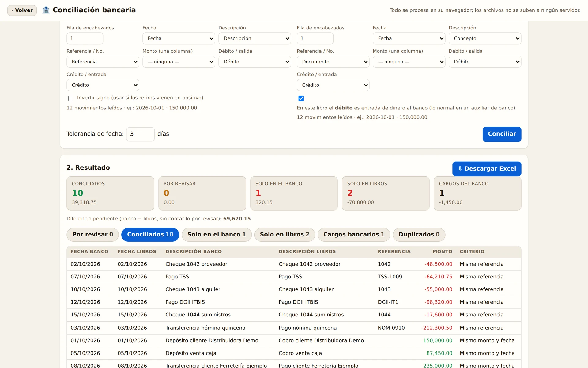
Task: Click the CARGOS DEL BANCO card
Action: [x=477, y=193]
